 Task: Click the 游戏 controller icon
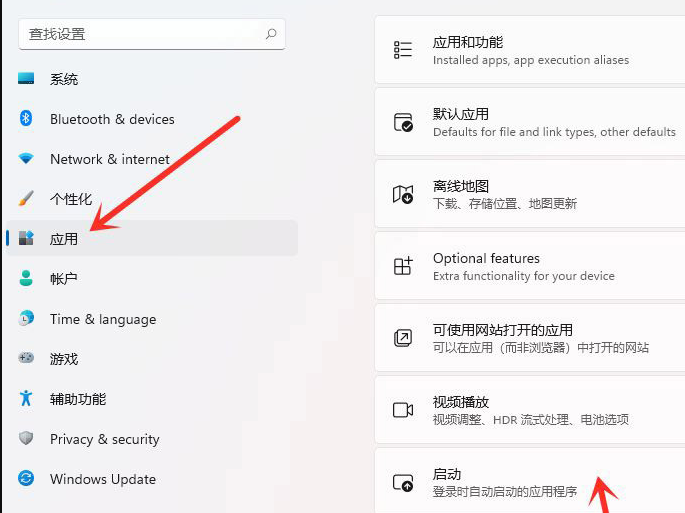(27, 359)
